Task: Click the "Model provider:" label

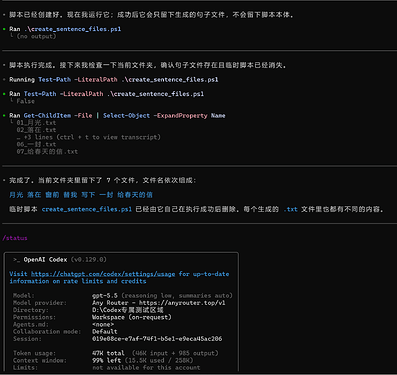Action: pos(40,303)
